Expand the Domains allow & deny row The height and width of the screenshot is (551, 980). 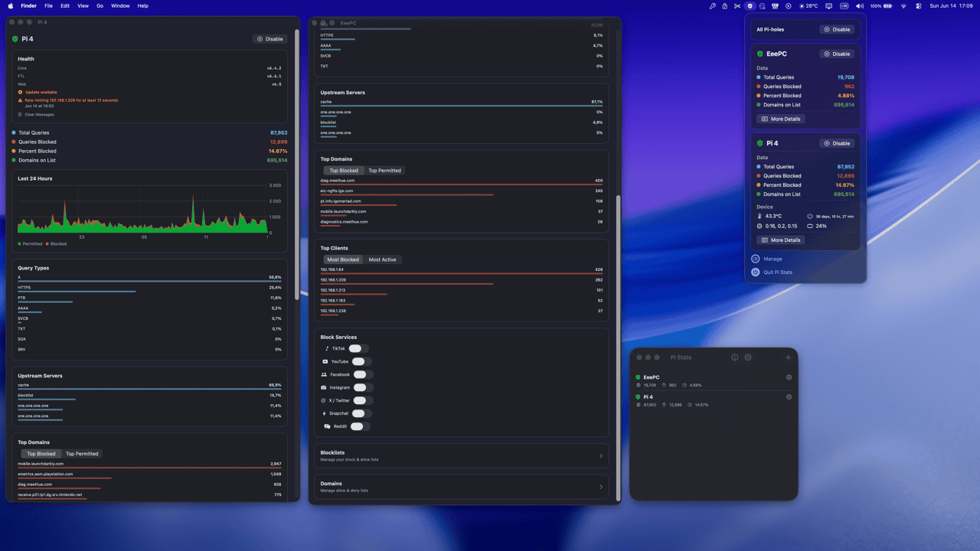(x=462, y=487)
